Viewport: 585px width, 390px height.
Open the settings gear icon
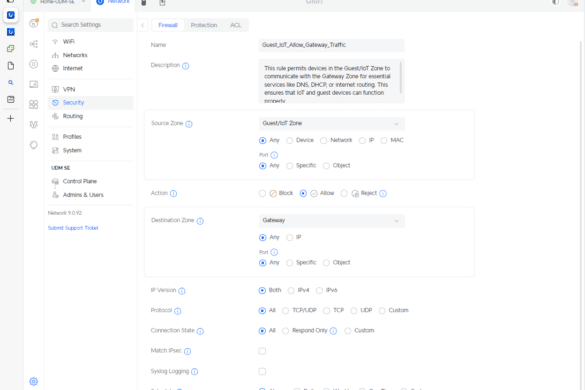pos(34,381)
